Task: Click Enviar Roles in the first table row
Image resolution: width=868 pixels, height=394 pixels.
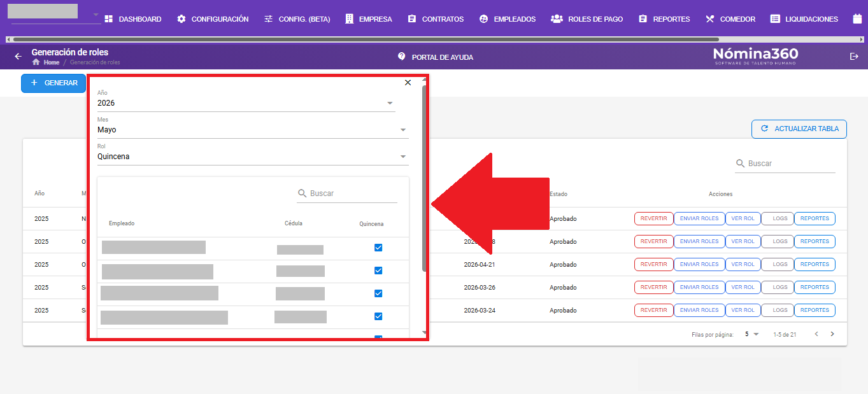Action: [x=699, y=218]
